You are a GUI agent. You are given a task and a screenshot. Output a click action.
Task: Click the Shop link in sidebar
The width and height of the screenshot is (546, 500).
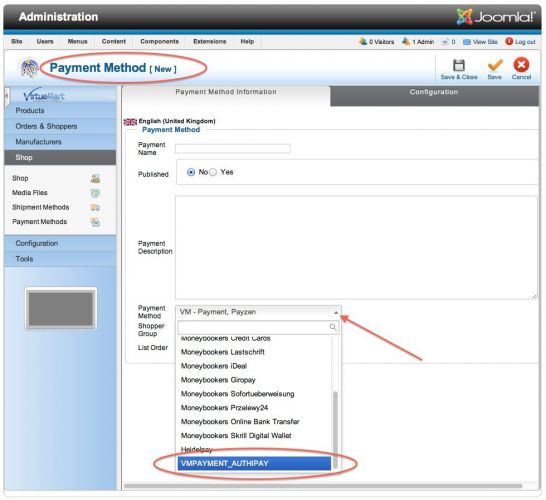click(20, 178)
